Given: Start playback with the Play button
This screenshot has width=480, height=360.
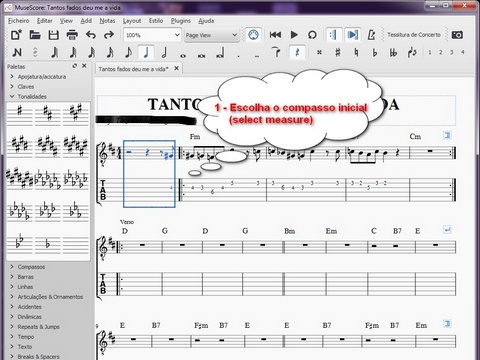Looking at the screenshot, I should tap(294, 35).
